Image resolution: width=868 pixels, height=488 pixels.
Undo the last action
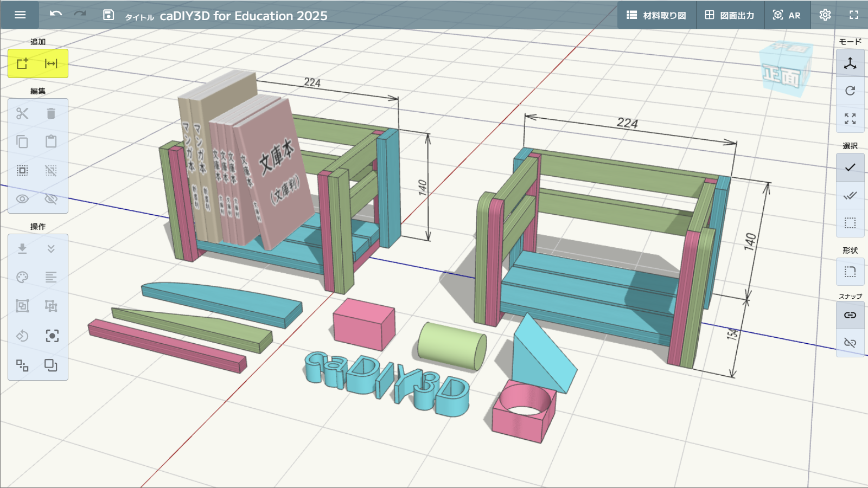[x=56, y=15]
